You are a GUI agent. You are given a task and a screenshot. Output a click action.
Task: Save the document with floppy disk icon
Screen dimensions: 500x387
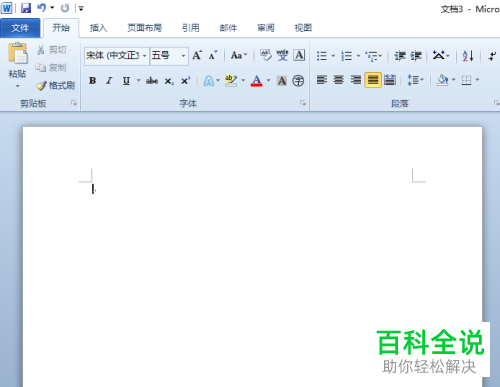(x=26, y=8)
